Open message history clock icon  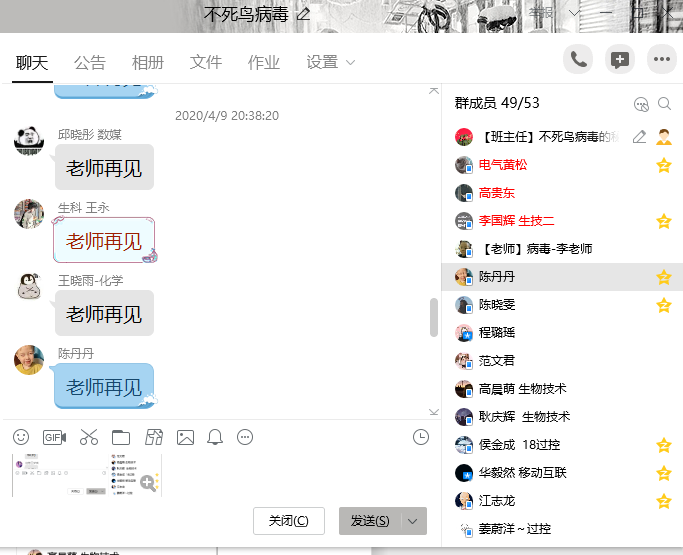421,437
